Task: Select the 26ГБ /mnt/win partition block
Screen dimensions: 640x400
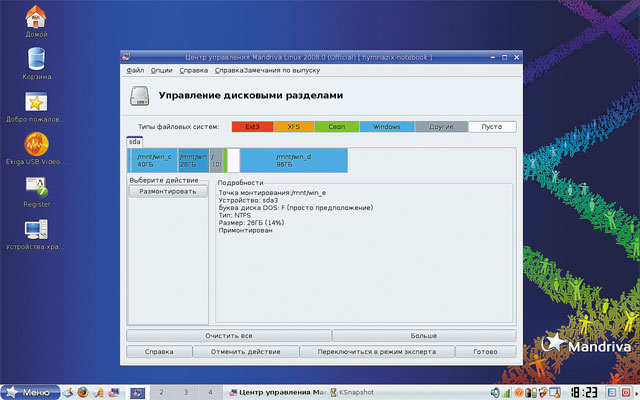Action: coord(194,160)
